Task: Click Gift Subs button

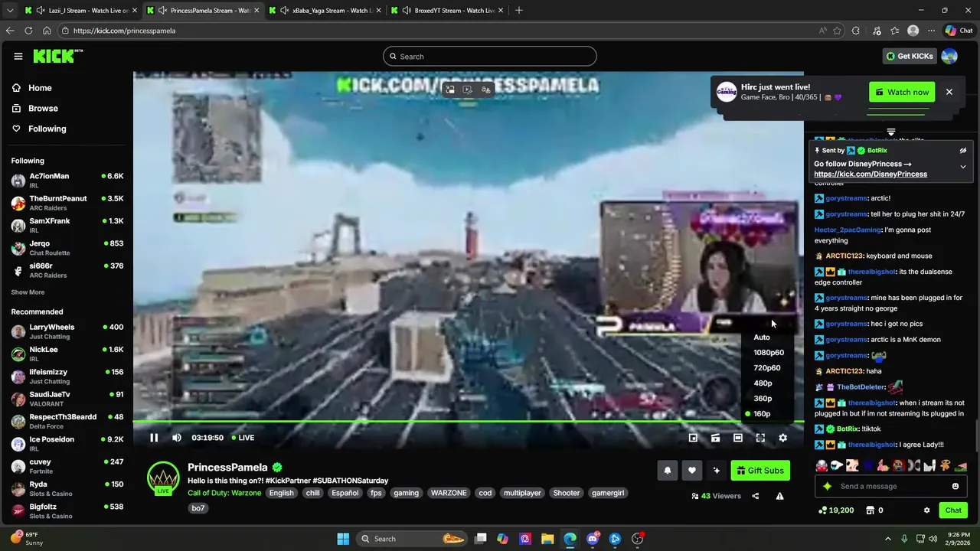Action: 759,471
